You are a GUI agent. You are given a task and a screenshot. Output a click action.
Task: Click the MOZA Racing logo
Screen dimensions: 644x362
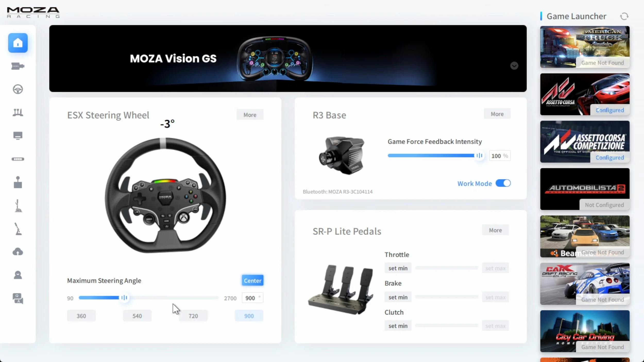pyautogui.click(x=33, y=12)
